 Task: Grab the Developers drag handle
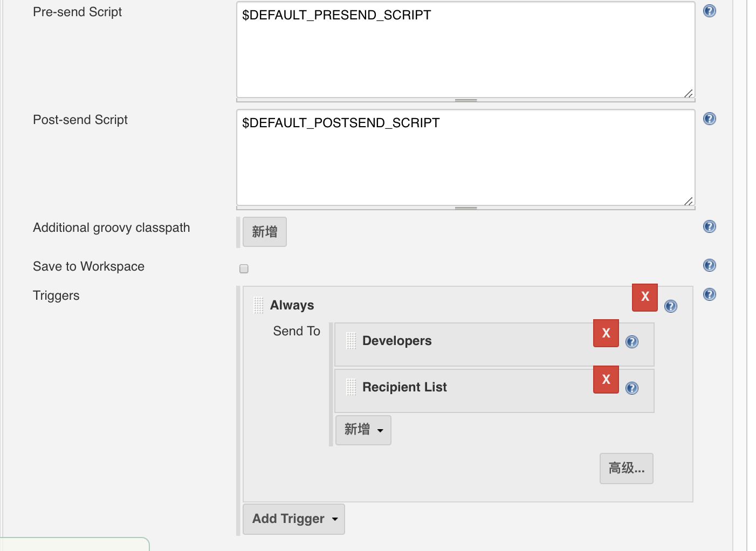coord(351,341)
